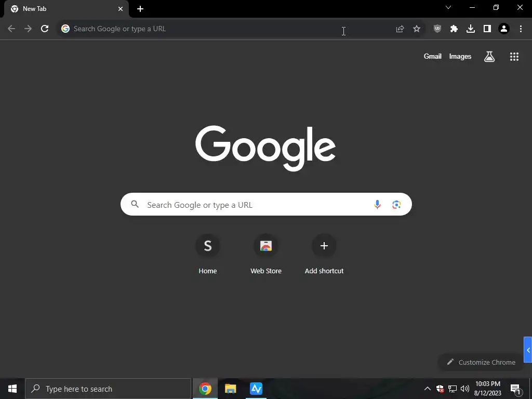Open the Home shortcut tile

(208, 255)
